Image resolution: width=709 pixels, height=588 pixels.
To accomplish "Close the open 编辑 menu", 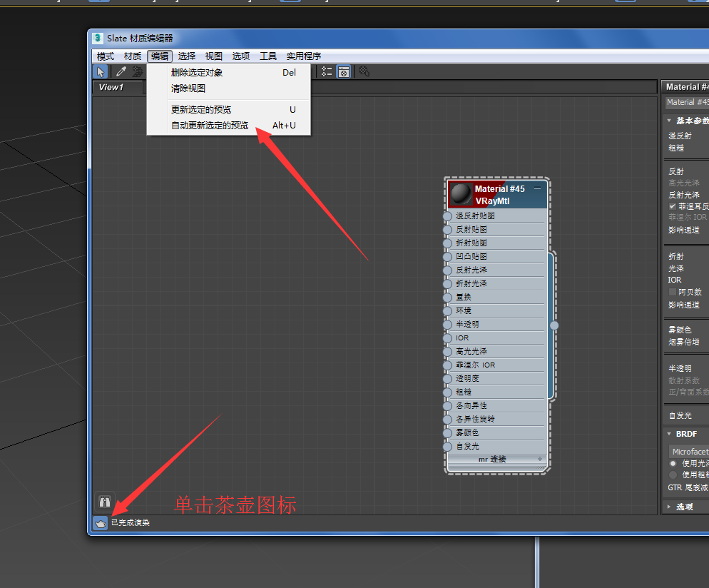I will click(160, 56).
